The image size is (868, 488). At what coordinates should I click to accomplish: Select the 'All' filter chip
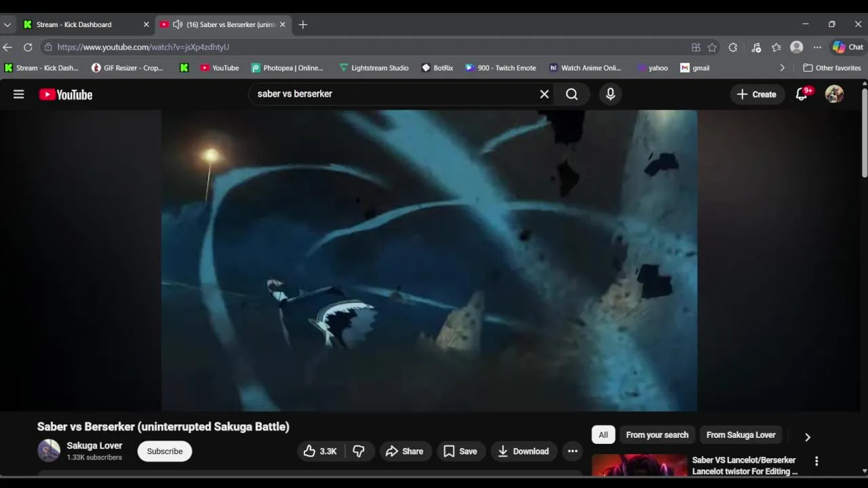tap(603, 435)
